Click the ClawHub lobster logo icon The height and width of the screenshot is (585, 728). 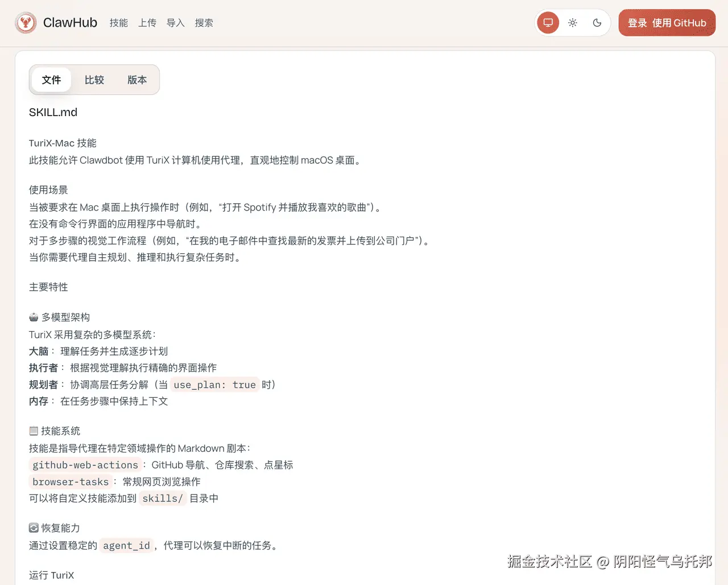point(26,23)
